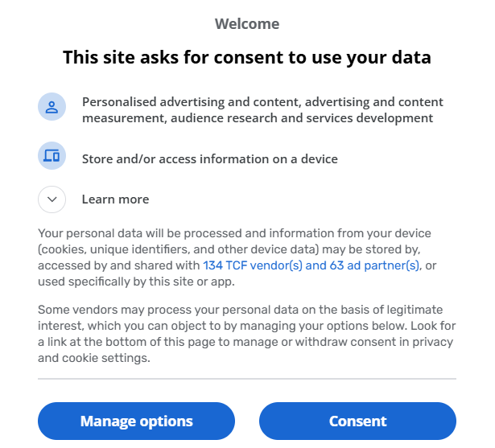Click the paragraph starting Some vendors may process
Viewport: 495px width, 448px height.
247,334
